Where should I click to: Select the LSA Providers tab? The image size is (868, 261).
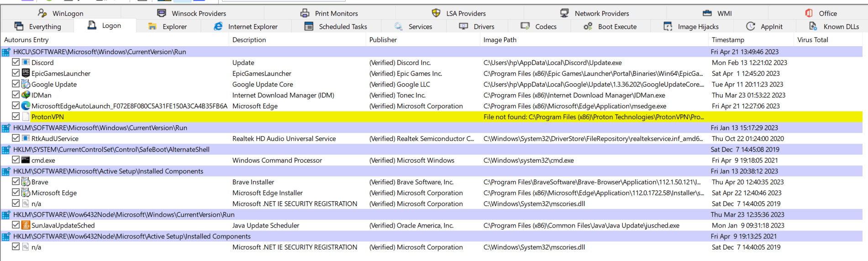459,13
